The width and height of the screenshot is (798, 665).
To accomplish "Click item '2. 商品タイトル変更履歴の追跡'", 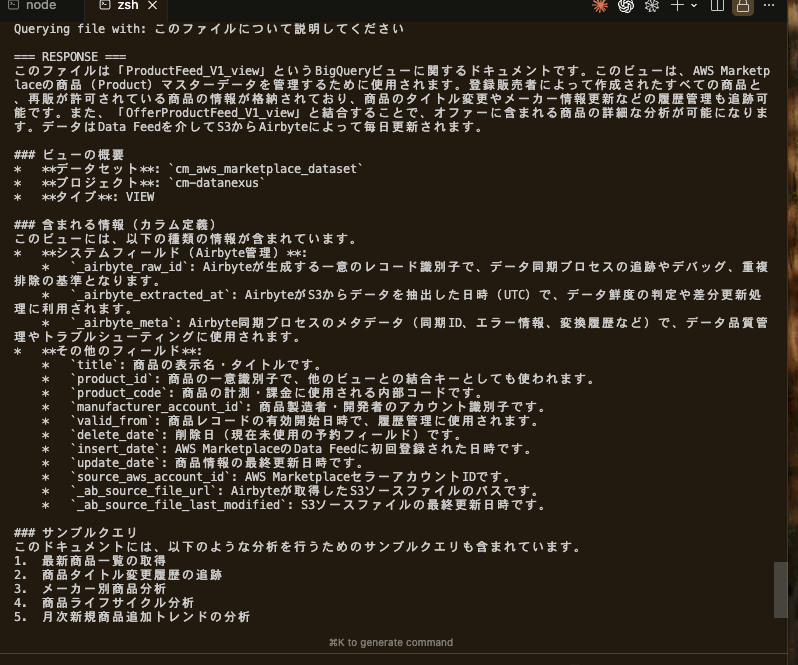I will coord(118,575).
